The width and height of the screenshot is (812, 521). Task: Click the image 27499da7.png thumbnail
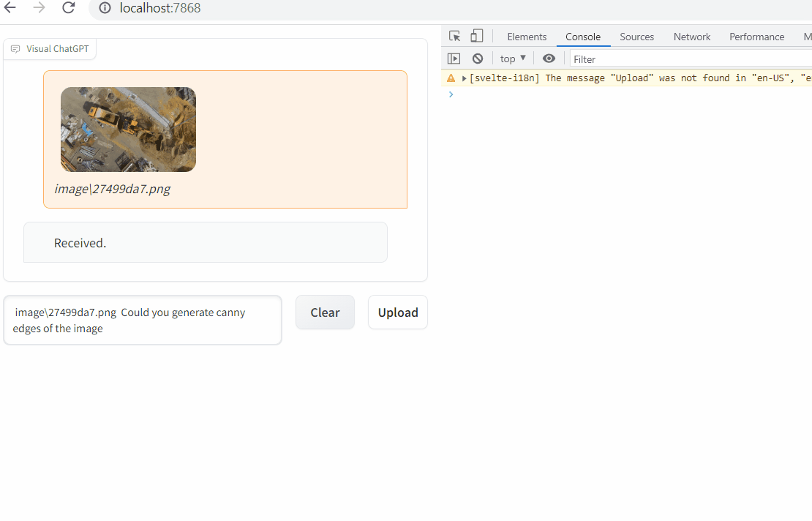point(128,130)
